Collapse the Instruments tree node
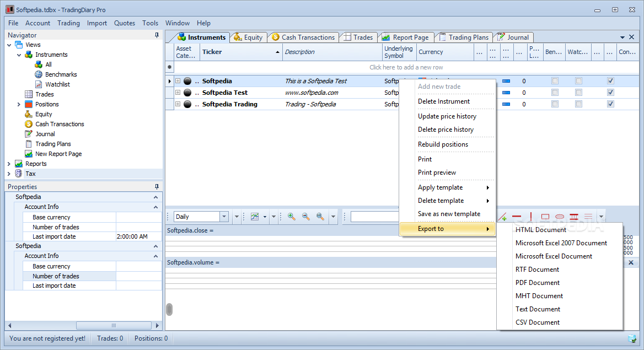 pos(19,55)
